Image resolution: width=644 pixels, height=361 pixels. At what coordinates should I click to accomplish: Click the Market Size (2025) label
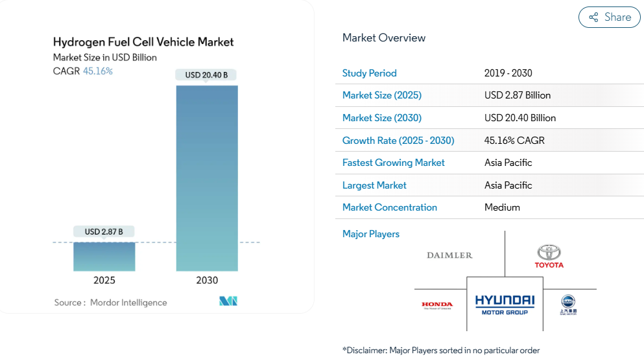[x=381, y=95]
